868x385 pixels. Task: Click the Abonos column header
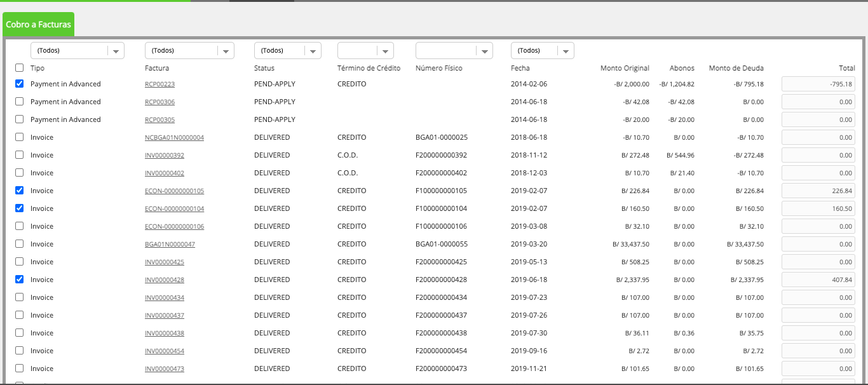pyautogui.click(x=682, y=68)
